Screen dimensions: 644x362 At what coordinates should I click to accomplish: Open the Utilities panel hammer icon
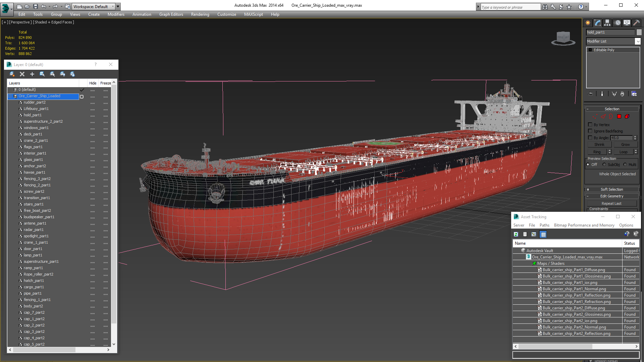636,23
